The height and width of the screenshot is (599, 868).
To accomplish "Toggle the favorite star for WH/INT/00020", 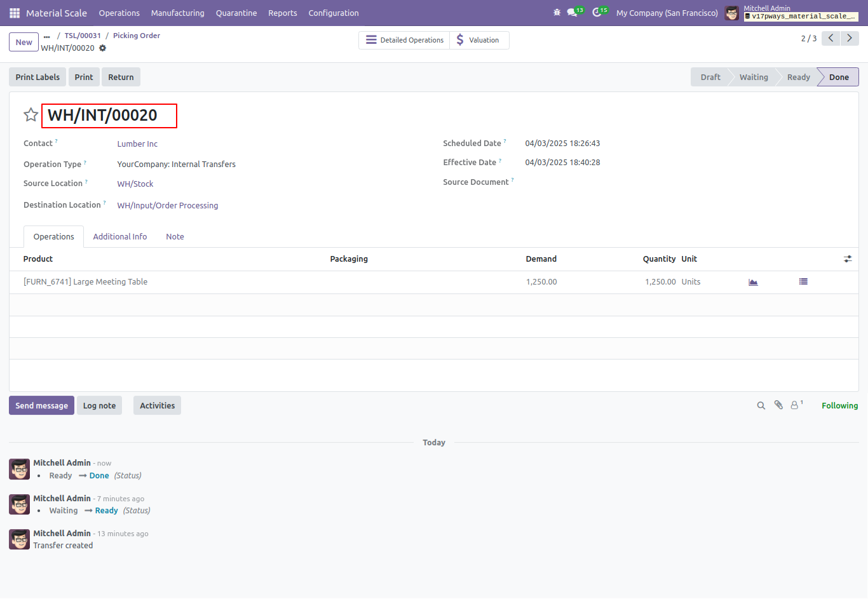I will [31, 115].
